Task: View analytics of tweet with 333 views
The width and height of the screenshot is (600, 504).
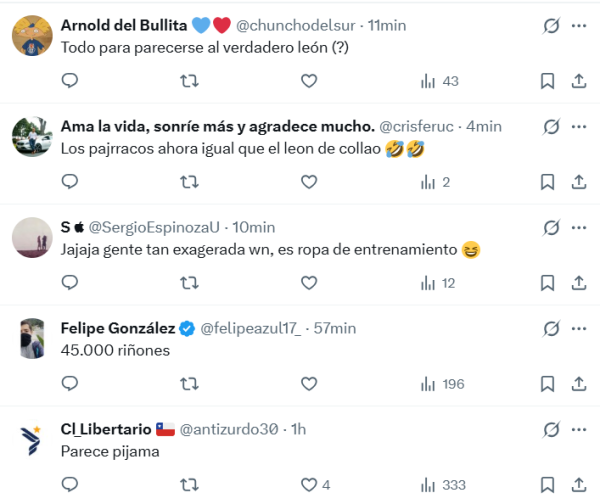Action: [443, 485]
